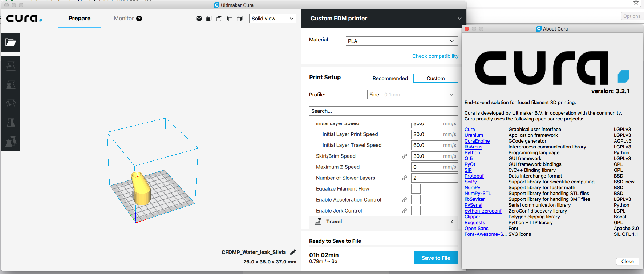Select the Rotate tool in the sidebar
Viewport: 644px width, 274px height.
(x=11, y=104)
